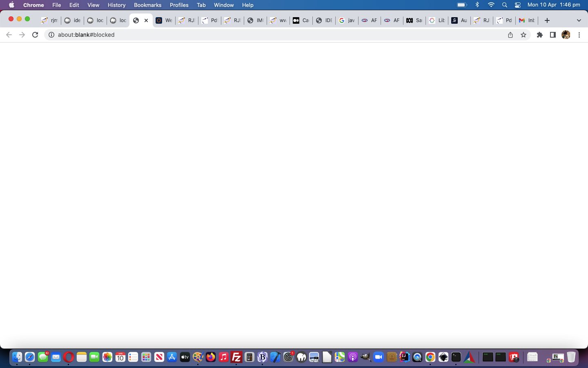Screen dimensions: 588x368
Task: Click the Share this page icon
Action: pyautogui.click(x=510, y=35)
